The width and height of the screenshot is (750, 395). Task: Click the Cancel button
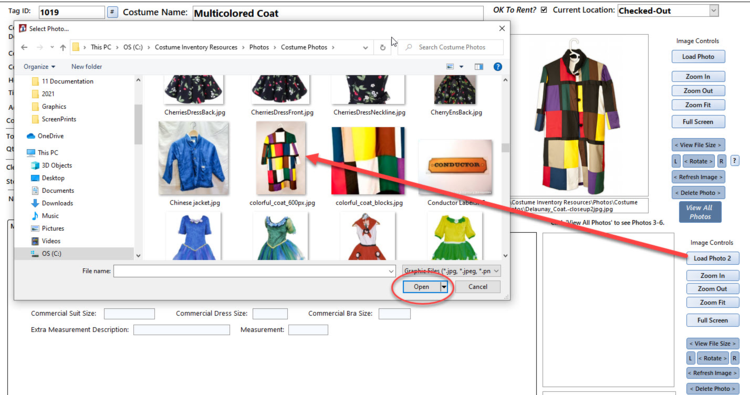click(x=477, y=287)
